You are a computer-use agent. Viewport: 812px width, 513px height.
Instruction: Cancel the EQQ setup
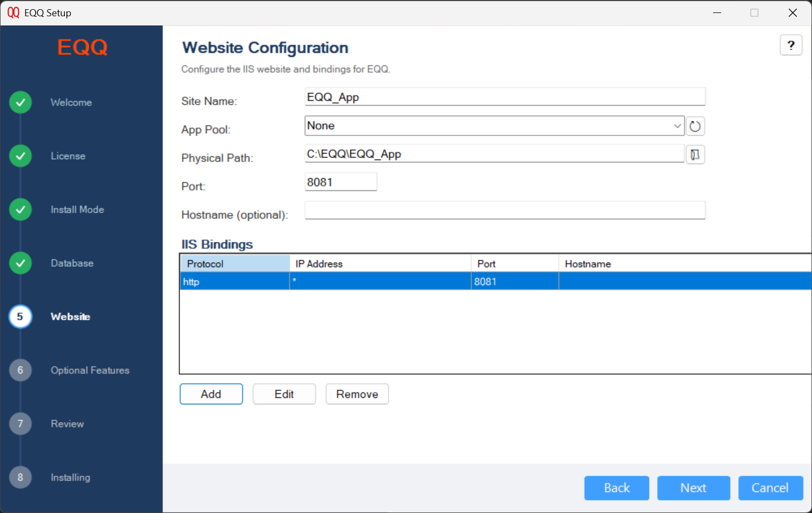770,488
